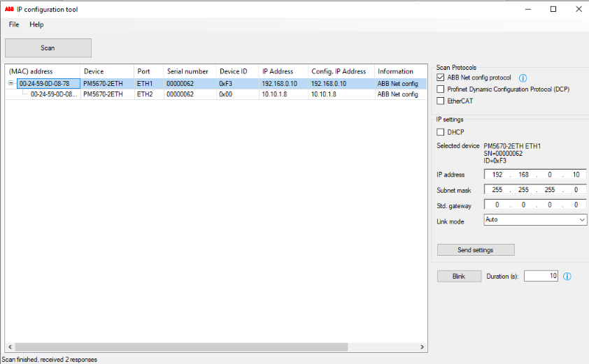Image resolution: width=589 pixels, height=364 pixels.
Task: Enable the EtherCAT scan protocol
Action: click(x=441, y=101)
